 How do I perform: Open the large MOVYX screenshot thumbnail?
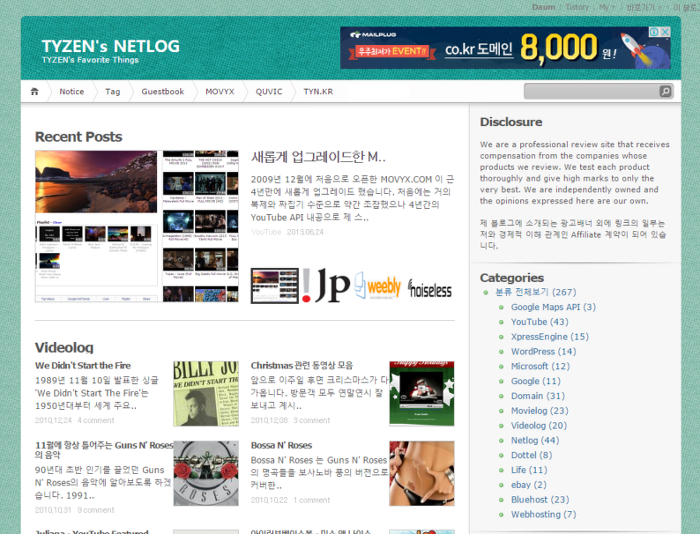point(137,226)
